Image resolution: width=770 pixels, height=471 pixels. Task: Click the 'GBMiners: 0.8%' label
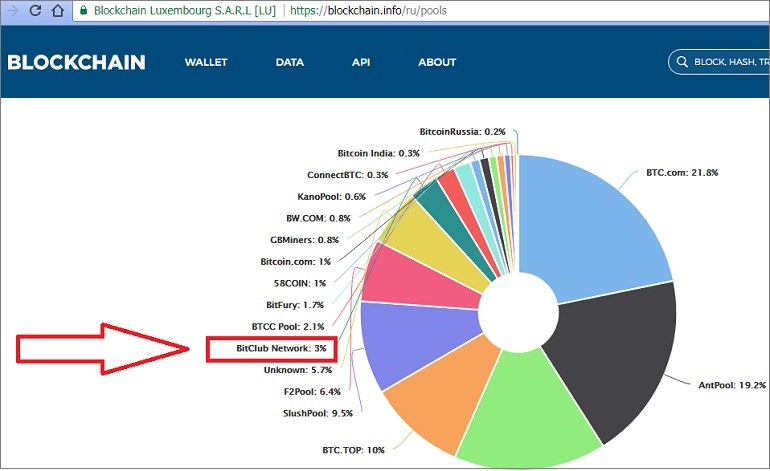(304, 240)
